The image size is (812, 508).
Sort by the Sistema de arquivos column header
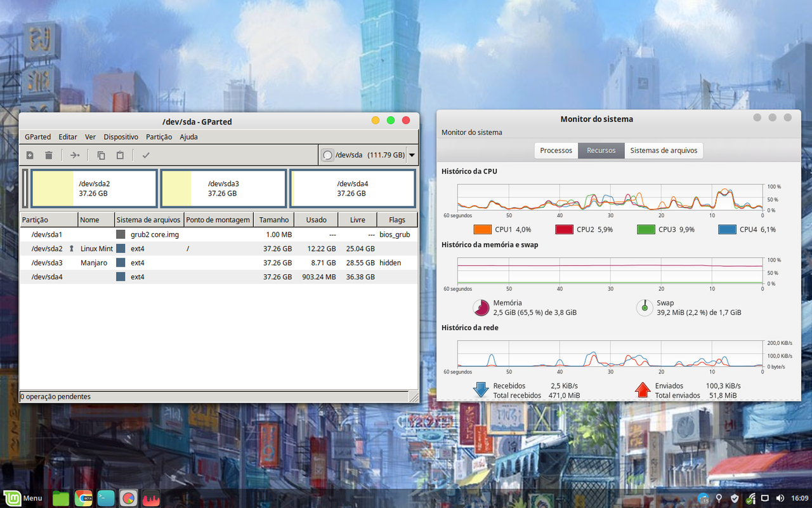click(x=149, y=220)
